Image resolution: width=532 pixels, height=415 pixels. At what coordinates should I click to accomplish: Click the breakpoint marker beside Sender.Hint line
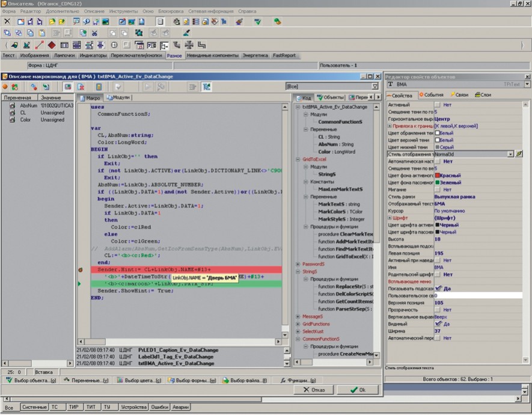[81, 270]
